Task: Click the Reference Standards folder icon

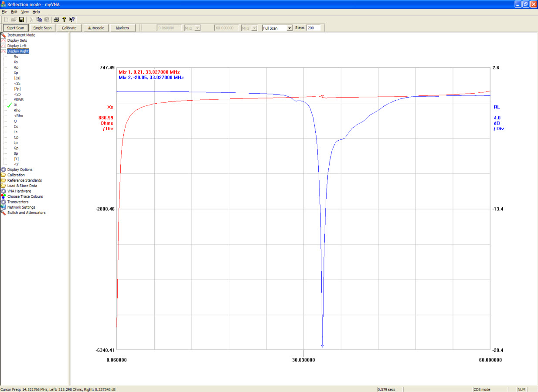Action: pos(3,180)
